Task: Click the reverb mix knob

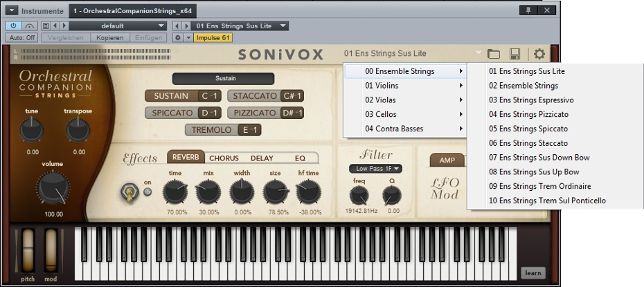Action: pos(208,192)
